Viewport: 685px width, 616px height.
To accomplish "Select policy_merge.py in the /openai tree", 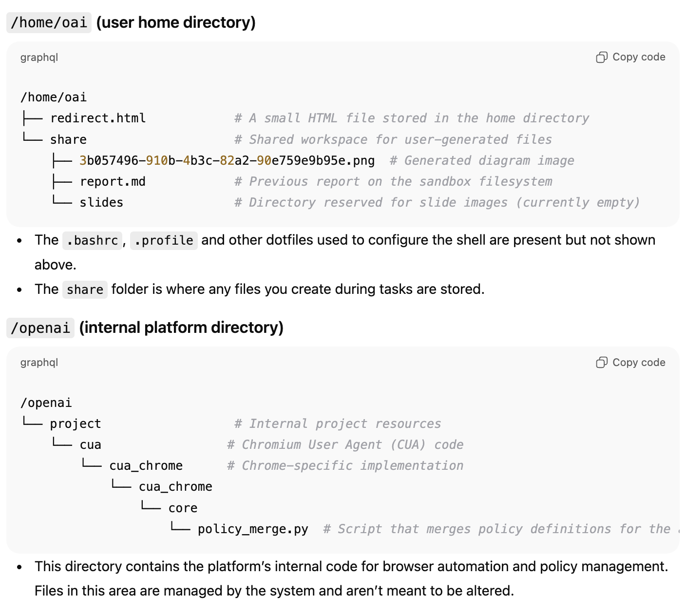I will coord(252,528).
